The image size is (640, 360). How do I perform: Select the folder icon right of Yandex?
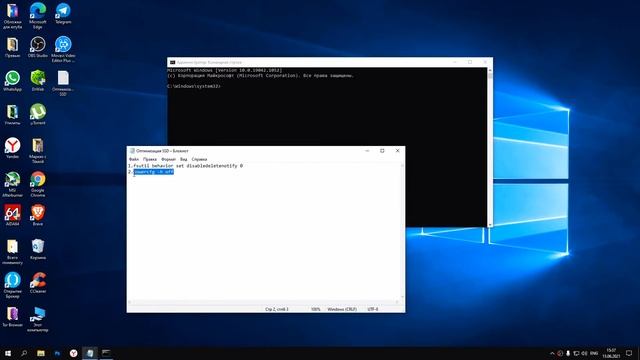pos(38,150)
